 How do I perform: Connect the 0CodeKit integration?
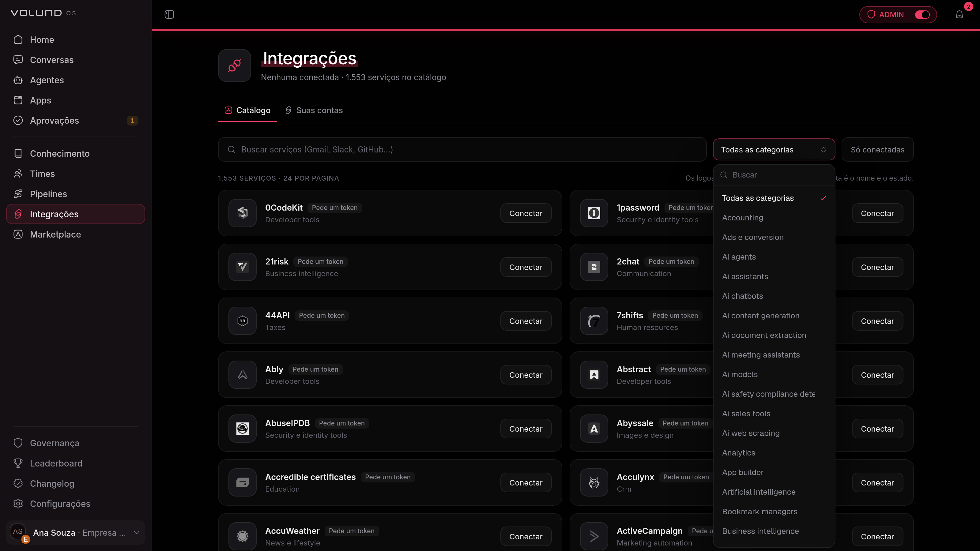pyautogui.click(x=526, y=213)
